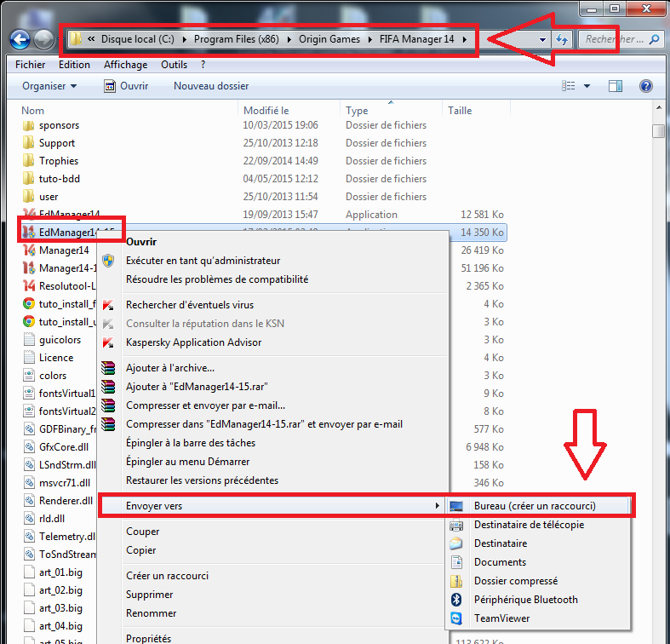Click the search magnifier icon

click(x=654, y=40)
